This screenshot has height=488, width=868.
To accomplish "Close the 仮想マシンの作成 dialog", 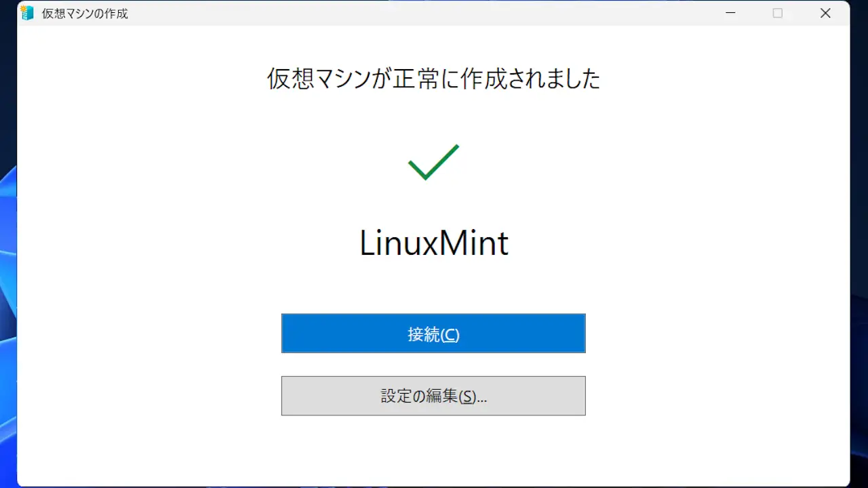I will click(825, 13).
